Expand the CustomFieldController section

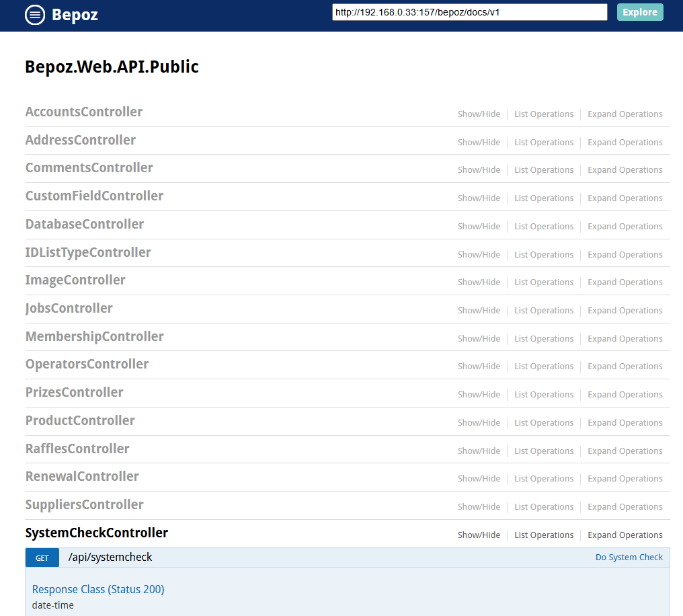pos(94,196)
